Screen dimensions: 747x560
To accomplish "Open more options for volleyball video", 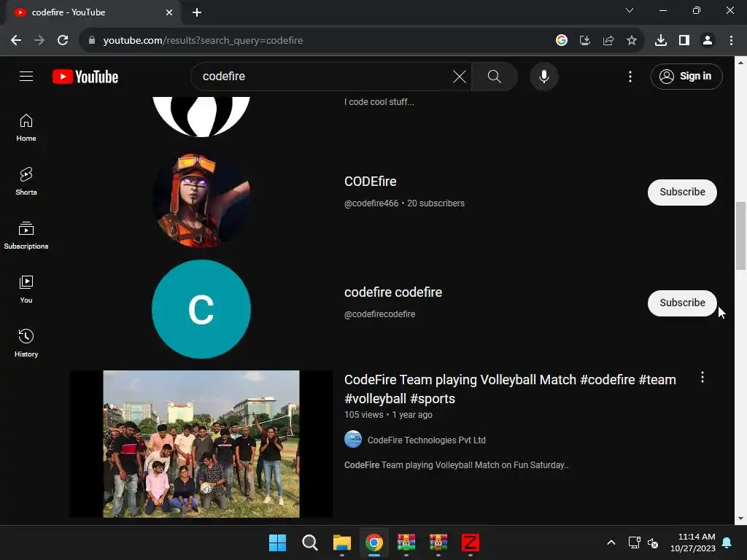I will [703, 378].
